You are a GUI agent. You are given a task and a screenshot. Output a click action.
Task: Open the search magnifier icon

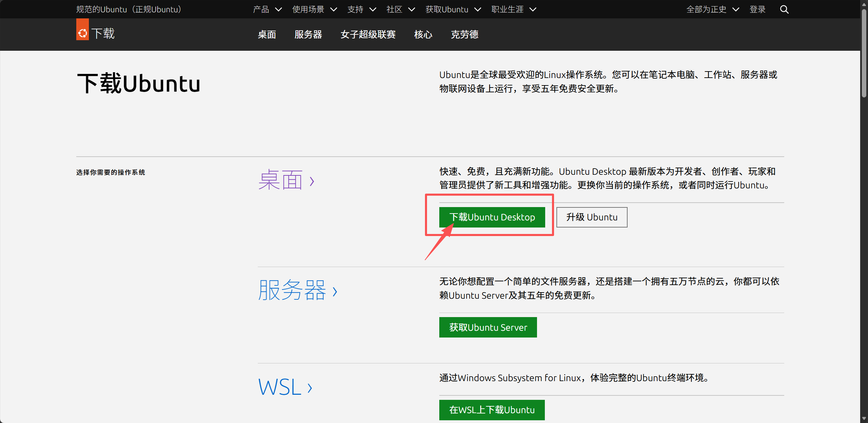[784, 9]
